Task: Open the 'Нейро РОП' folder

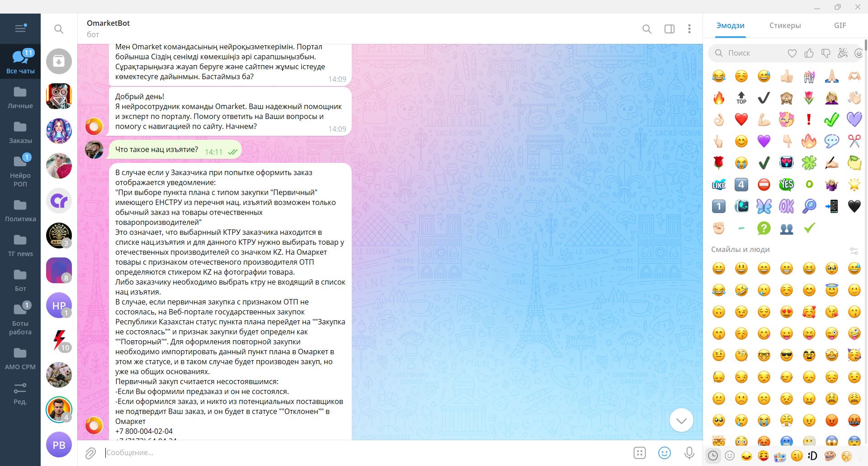Action: pos(20,171)
